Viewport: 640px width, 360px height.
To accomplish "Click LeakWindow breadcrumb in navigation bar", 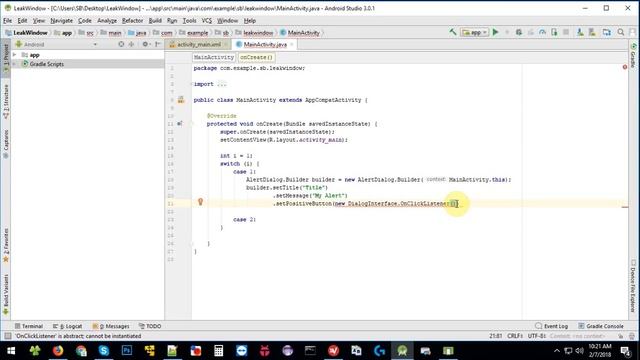I will click(27, 33).
